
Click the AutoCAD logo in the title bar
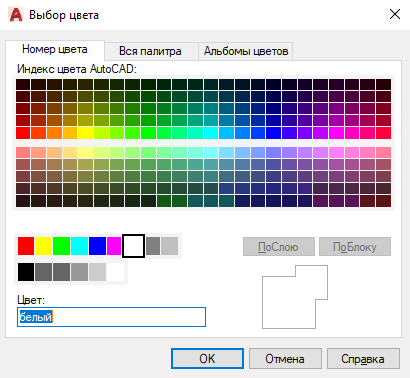[16, 15]
